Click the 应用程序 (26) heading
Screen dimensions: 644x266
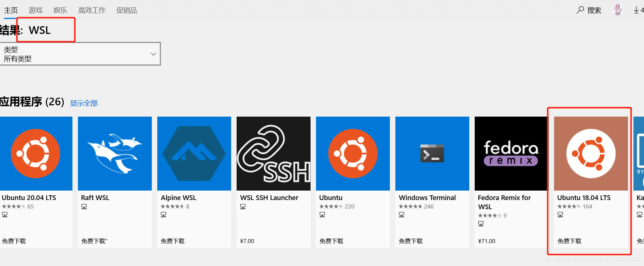pyautogui.click(x=32, y=102)
